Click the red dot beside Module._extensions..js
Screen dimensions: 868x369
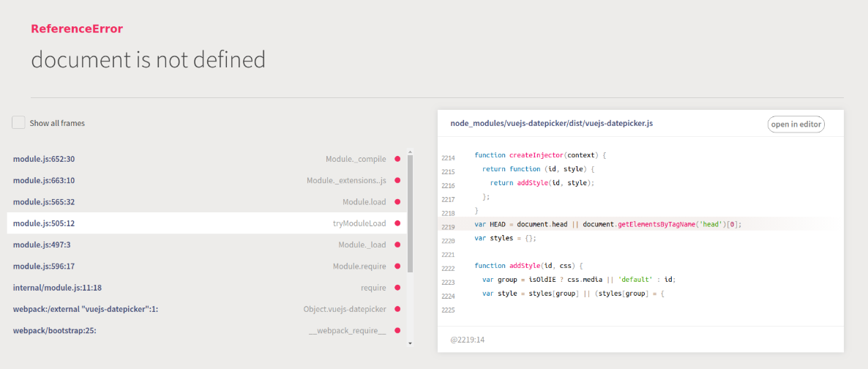(397, 181)
